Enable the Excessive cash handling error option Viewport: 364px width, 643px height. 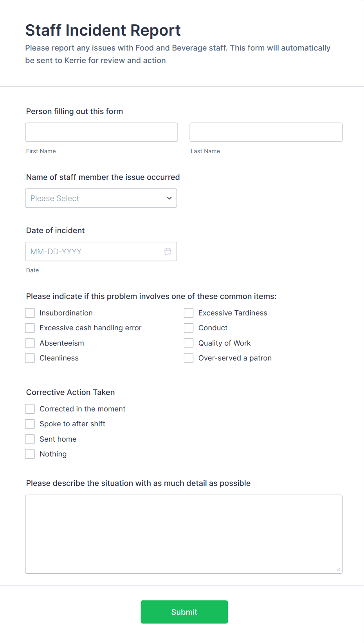(x=30, y=328)
